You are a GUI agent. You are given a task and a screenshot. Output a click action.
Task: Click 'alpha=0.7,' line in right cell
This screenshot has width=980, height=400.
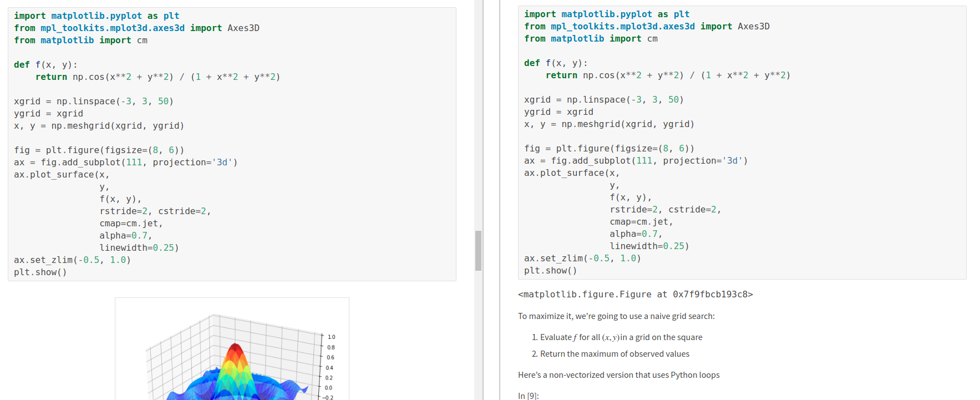[636, 234]
